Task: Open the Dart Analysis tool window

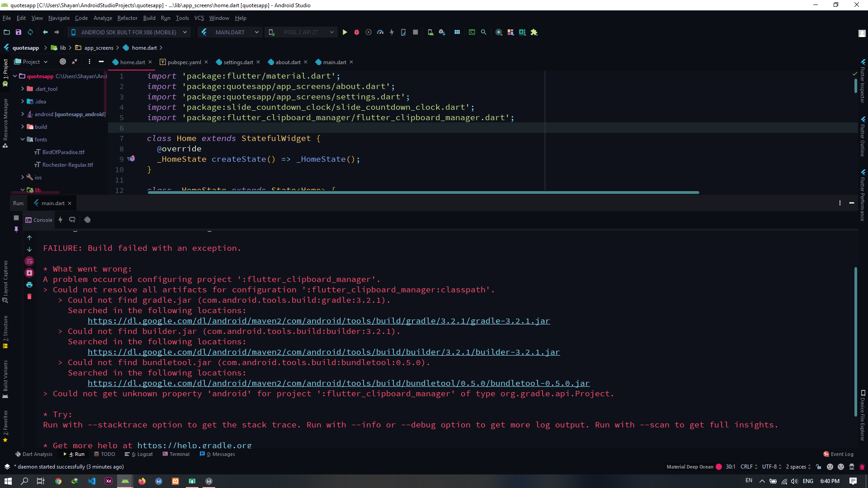Action: tap(34, 455)
